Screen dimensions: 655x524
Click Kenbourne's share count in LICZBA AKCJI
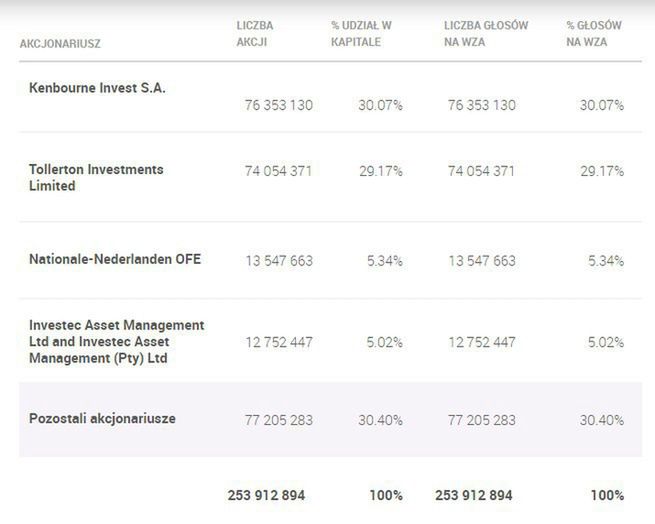(278, 105)
